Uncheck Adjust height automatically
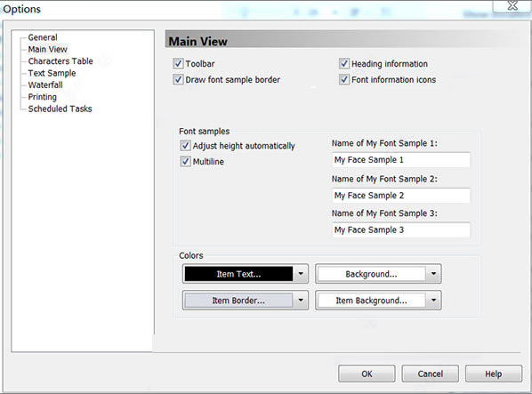 185,146
